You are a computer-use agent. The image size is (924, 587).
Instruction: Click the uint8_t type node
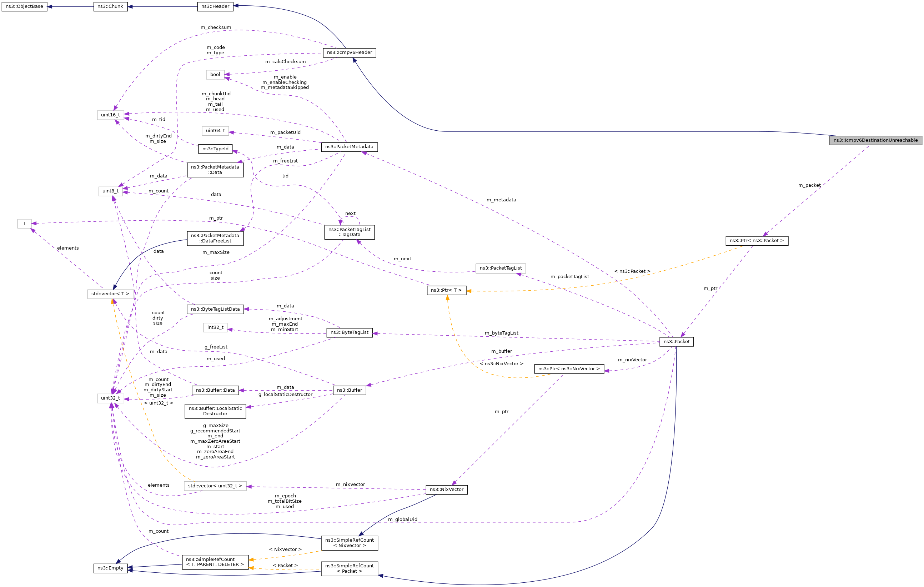(111, 191)
